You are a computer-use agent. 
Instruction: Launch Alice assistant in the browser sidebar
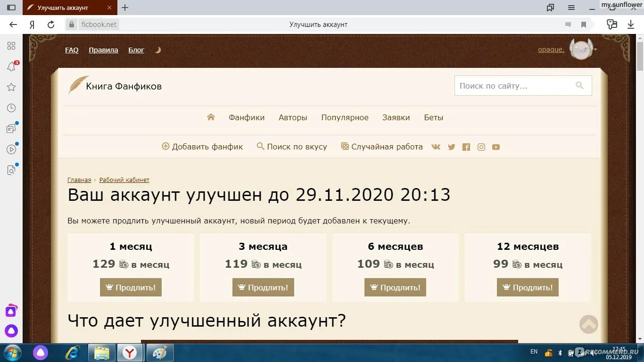click(11, 331)
